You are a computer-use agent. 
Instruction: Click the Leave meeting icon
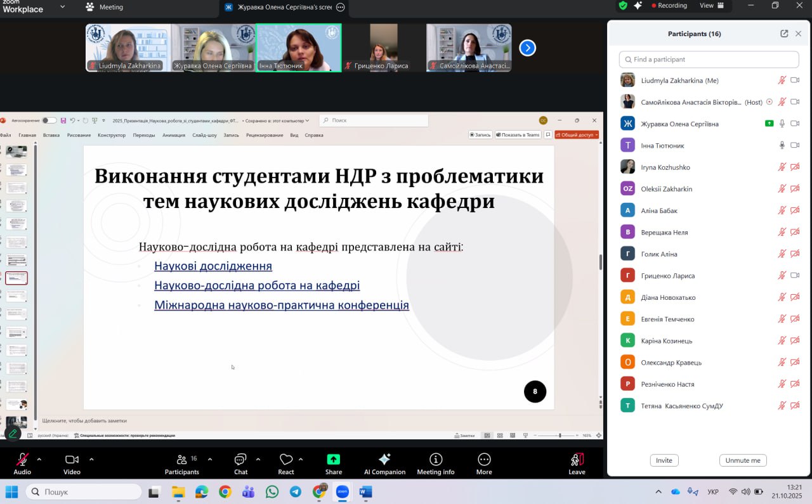[x=577, y=460]
